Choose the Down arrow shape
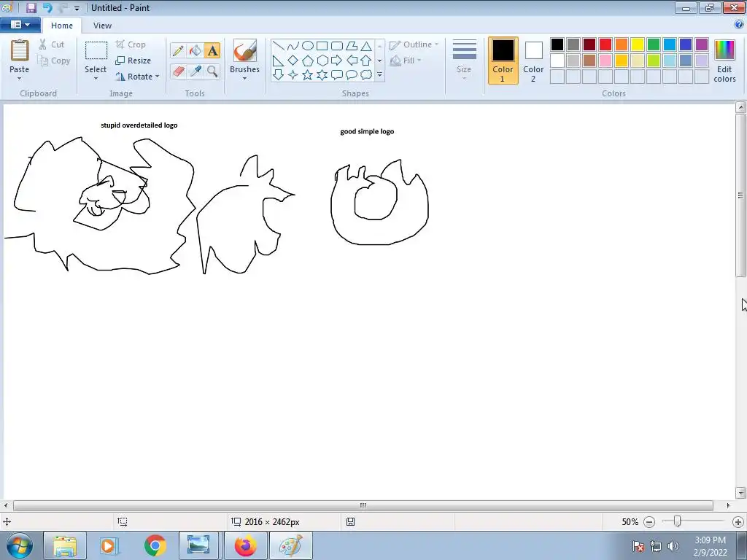This screenshot has height=560, width=747. [278, 75]
